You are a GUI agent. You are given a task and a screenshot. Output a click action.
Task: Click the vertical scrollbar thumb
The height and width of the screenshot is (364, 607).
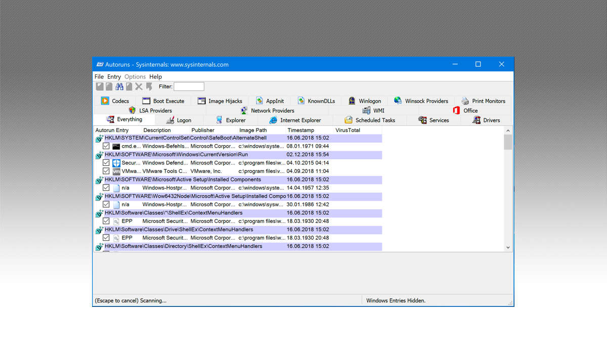[x=508, y=142]
